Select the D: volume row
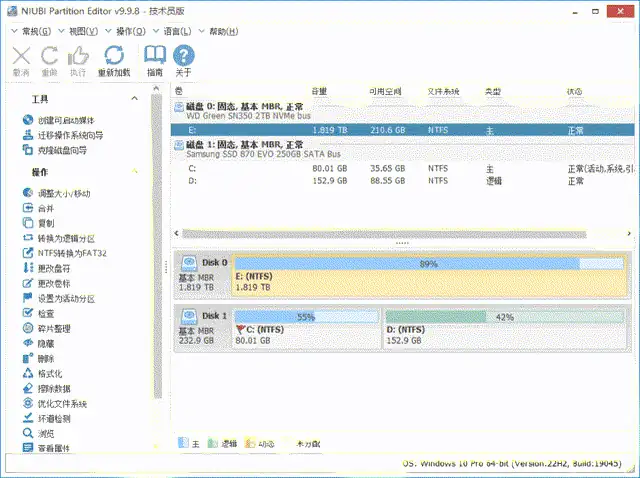Screen dimensions: 640x478 pyautogui.click(x=402, y=181)
